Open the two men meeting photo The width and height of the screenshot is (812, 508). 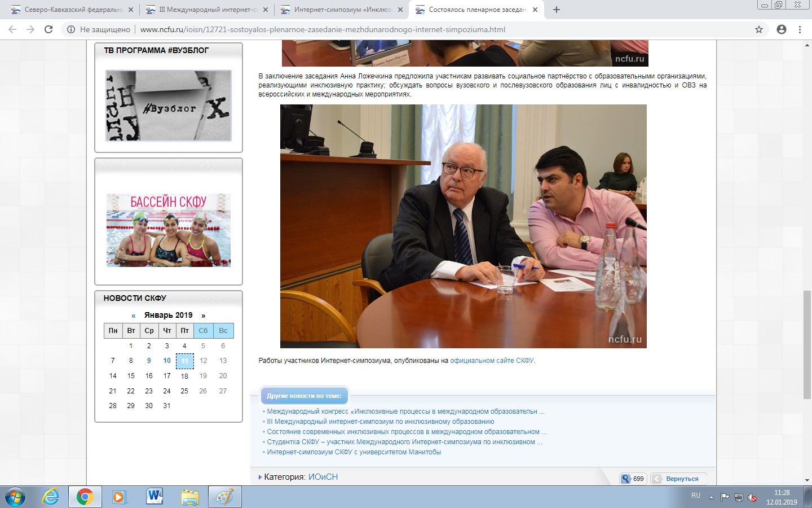[464, 226]
